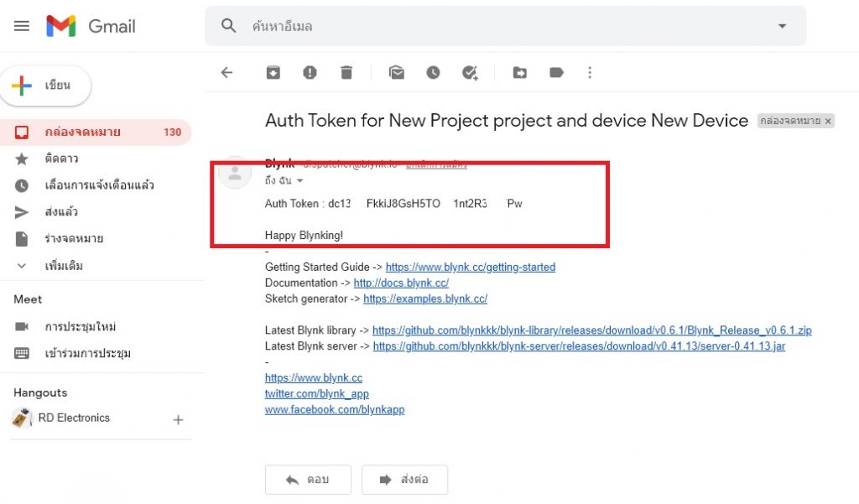Click the Gmail logo
This screenshot has height=504, width=859.
click(x=91, y=26)
